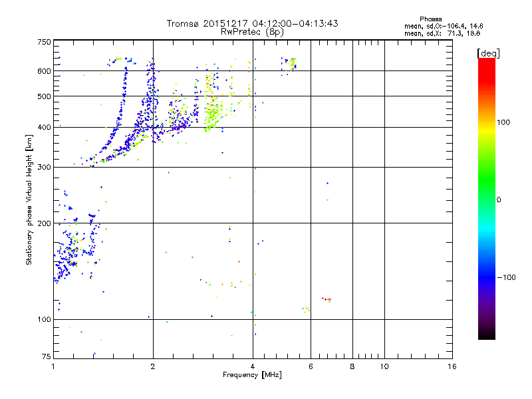This screenshot has height=399, width=532.
Task: Click the x-axis '4' tick label
Action: click(253, 366)
